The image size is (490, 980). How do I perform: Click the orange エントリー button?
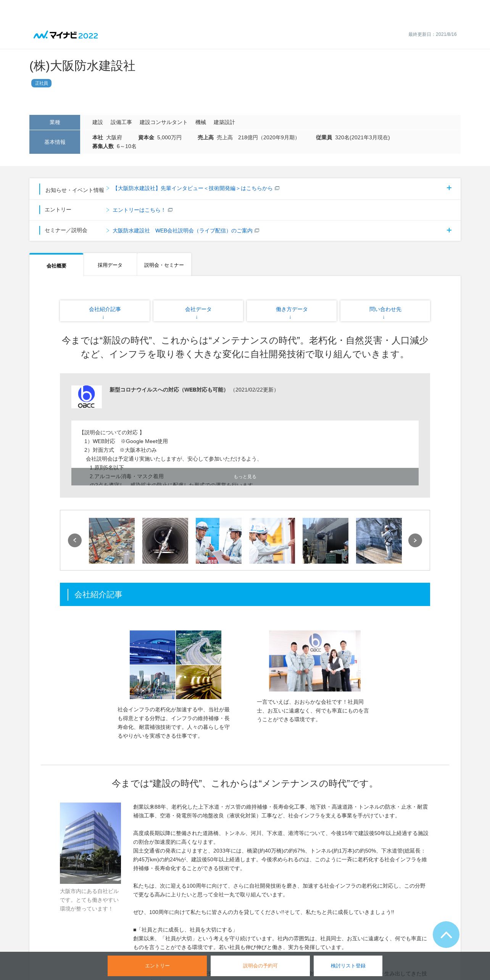(x=157, y=965)
